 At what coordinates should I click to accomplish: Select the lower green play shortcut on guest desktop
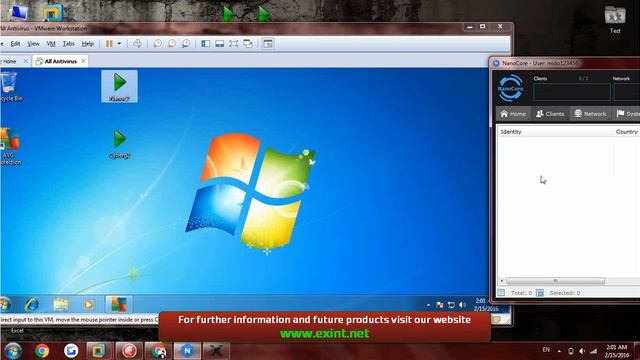click(119, 144)
